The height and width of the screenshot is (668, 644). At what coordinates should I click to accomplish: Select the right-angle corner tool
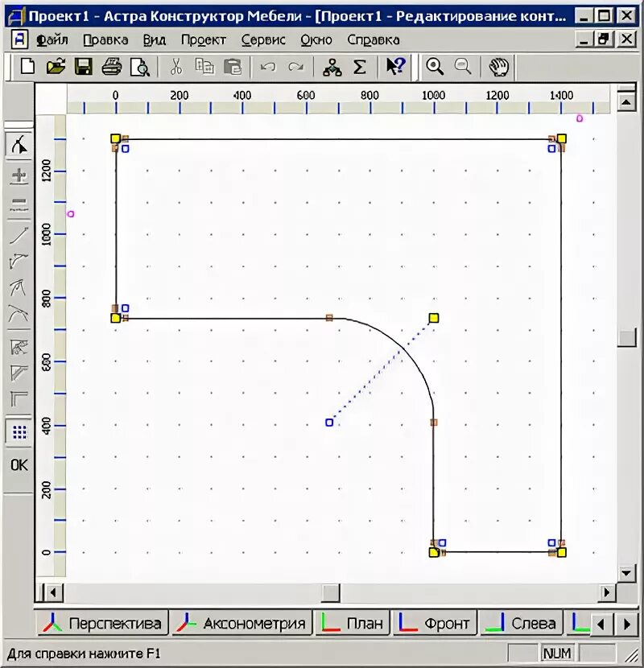(x=19, y=399)
